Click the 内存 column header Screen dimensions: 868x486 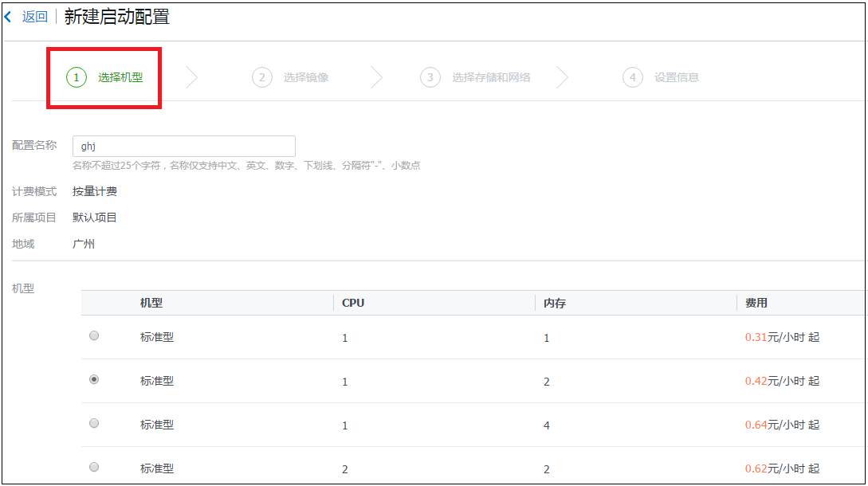[555, 303]
